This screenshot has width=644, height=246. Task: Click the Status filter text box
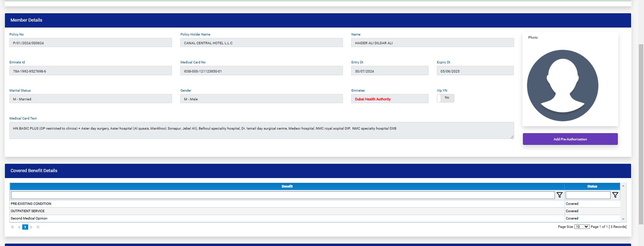click(x=588, y=195)
